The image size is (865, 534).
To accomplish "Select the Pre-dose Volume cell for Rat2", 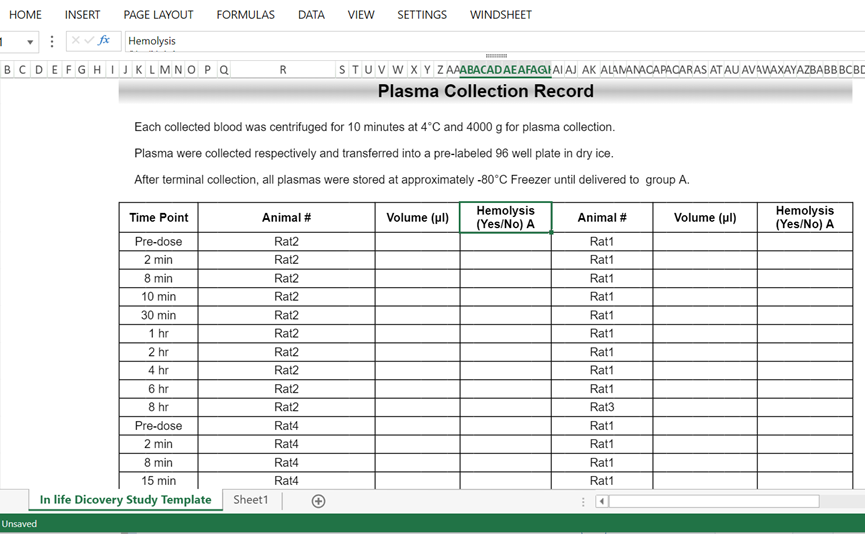I will tap(417, 242).
